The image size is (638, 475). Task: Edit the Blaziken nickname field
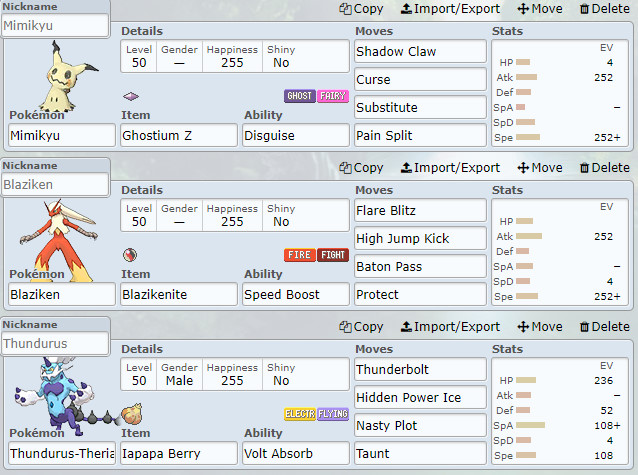pyautogui.click(x=55, y=184)
